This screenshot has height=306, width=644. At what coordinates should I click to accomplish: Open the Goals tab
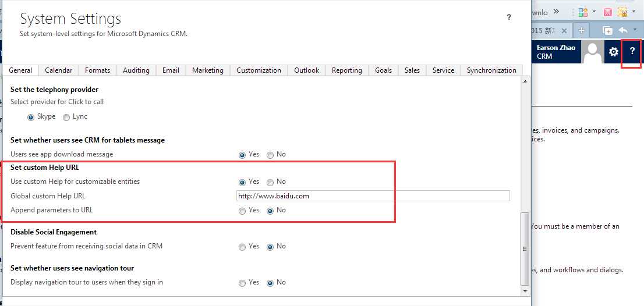coord(383,70)
